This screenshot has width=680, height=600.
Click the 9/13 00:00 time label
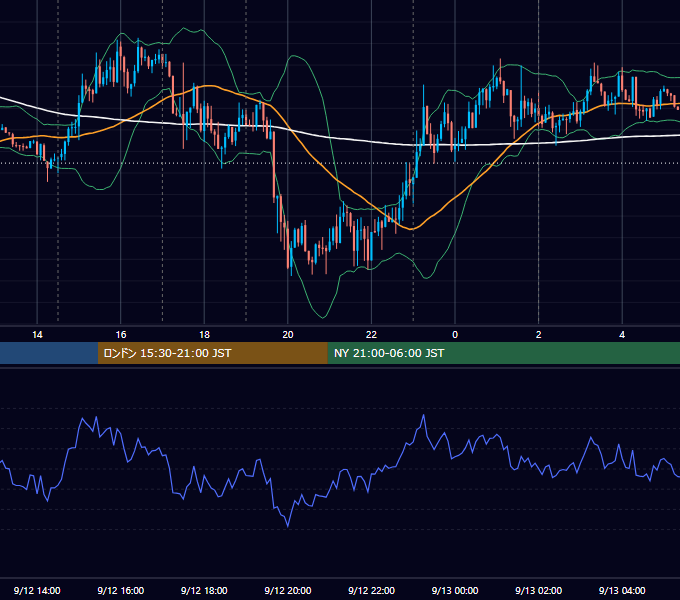455,590
